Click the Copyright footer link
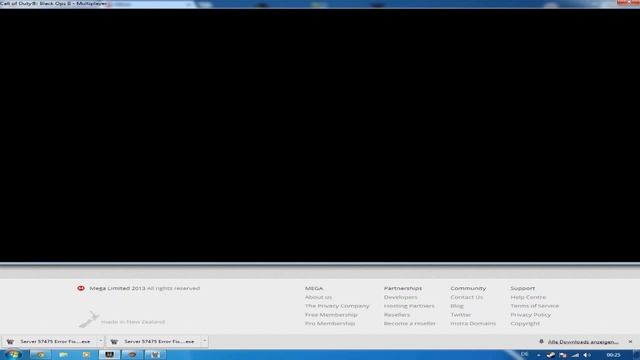Screen dimensions: 640x360 pos(525,323)
